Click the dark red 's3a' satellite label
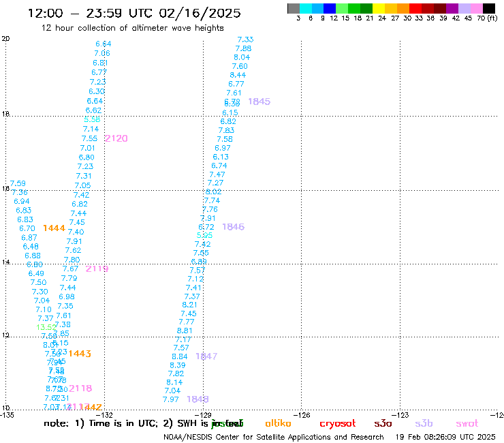 [383, 423]
